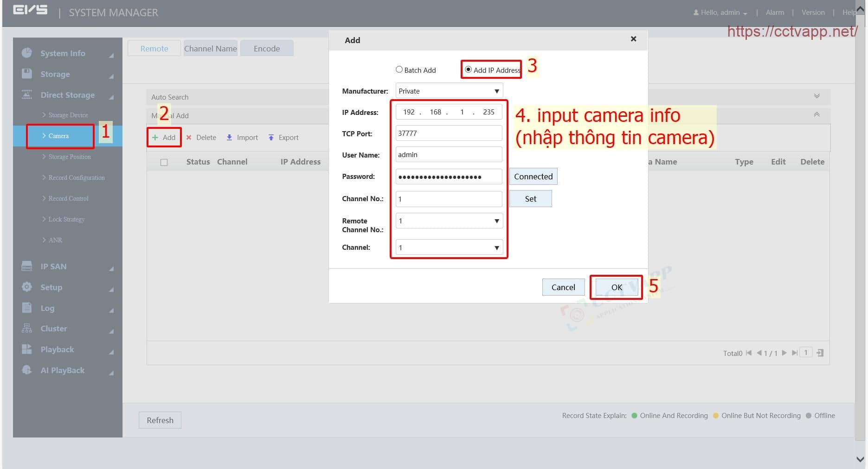
Task: Click the Storage sidebar icon
Action: point(27,74)
